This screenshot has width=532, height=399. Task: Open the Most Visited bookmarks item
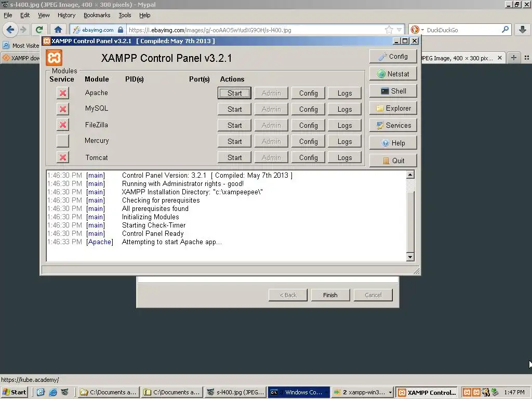point(21,46)
